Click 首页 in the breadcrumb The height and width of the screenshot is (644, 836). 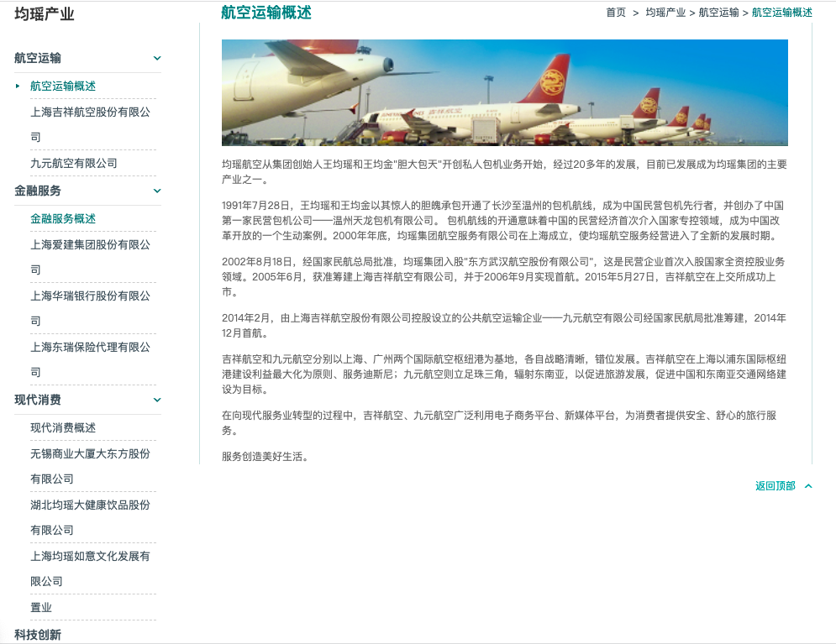click(616, 13)
